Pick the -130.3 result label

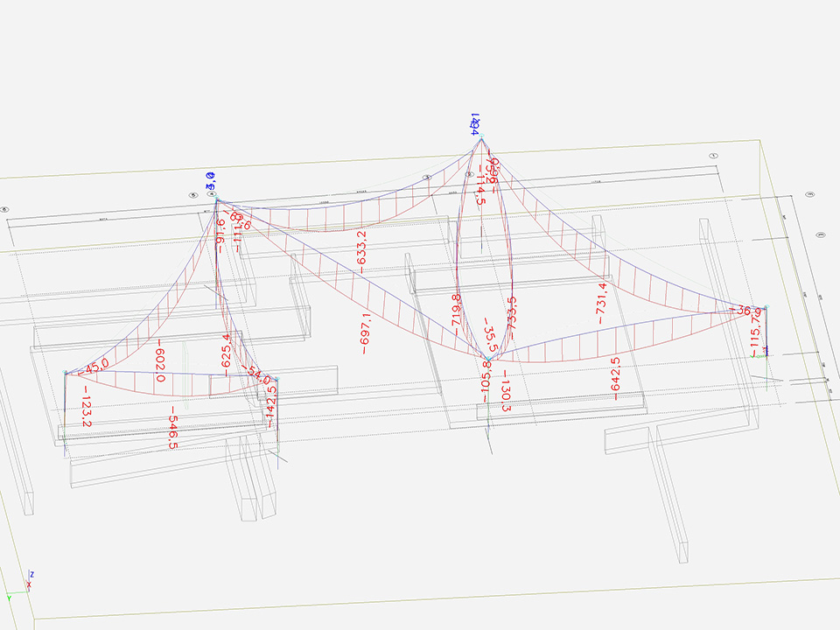click(505, 389)
